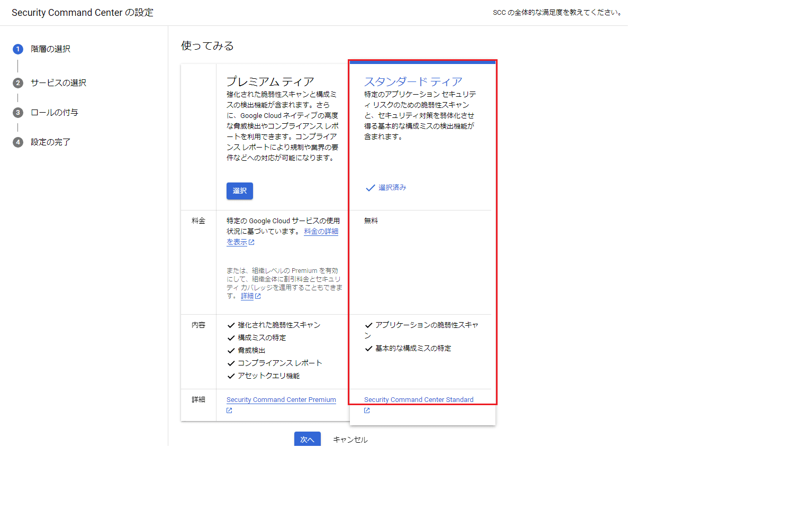Click the step 4 circle icon

[x=18, y=142]
